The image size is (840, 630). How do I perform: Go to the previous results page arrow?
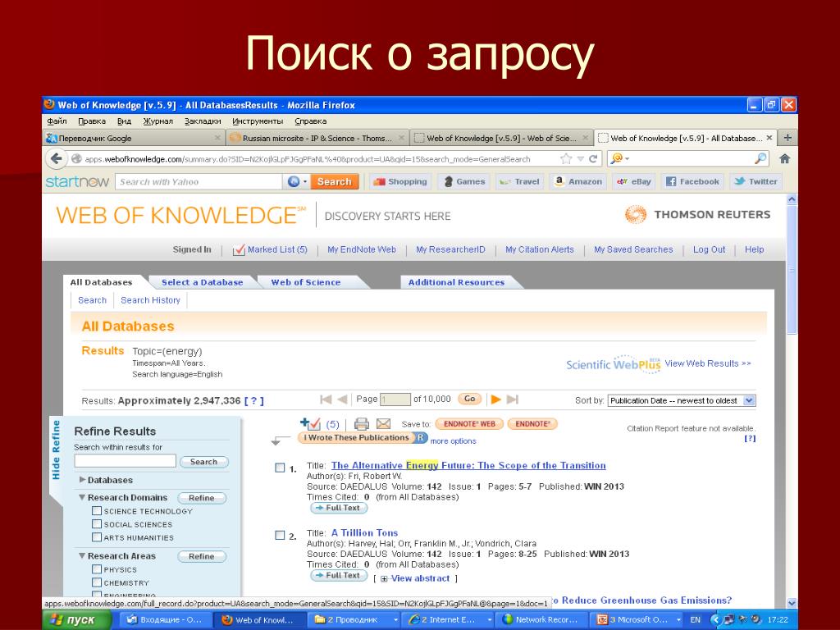[342, 399]
